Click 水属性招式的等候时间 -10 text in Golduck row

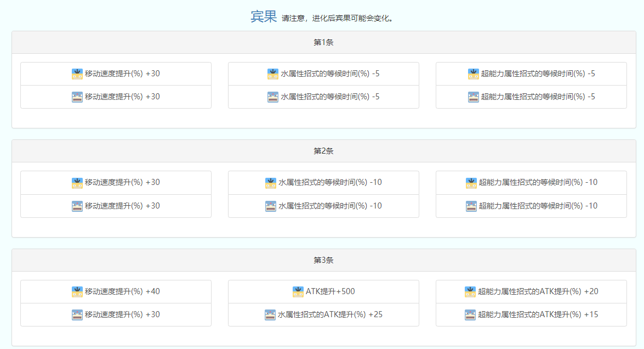(330, 206)
